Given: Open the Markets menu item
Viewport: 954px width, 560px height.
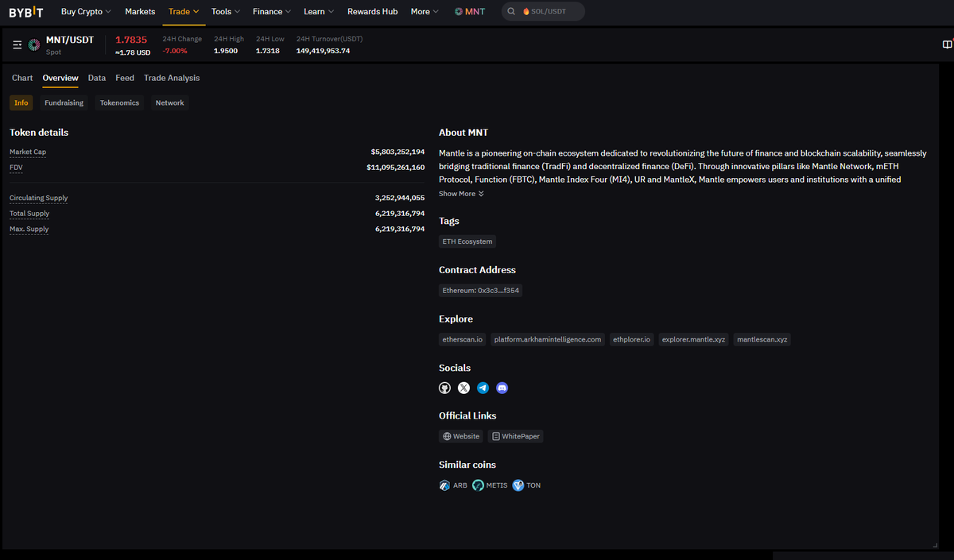Looking at the screenshot, I should tap(140, 11).
